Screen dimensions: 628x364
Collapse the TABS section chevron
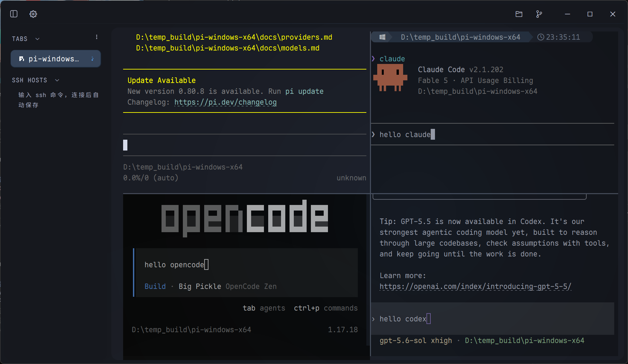click(x=37, y=39)
